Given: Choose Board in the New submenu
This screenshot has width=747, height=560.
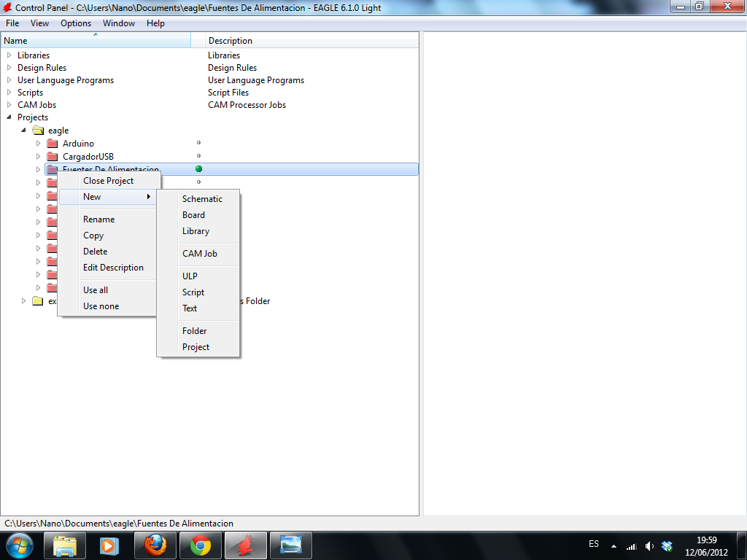Looking at the screenshot, I should [x=193, y=215].
